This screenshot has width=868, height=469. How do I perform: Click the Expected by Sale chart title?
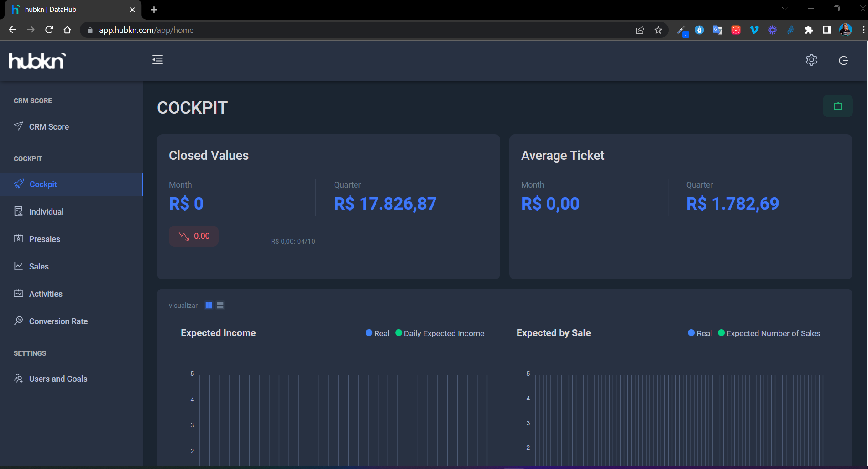click(554, 333)
